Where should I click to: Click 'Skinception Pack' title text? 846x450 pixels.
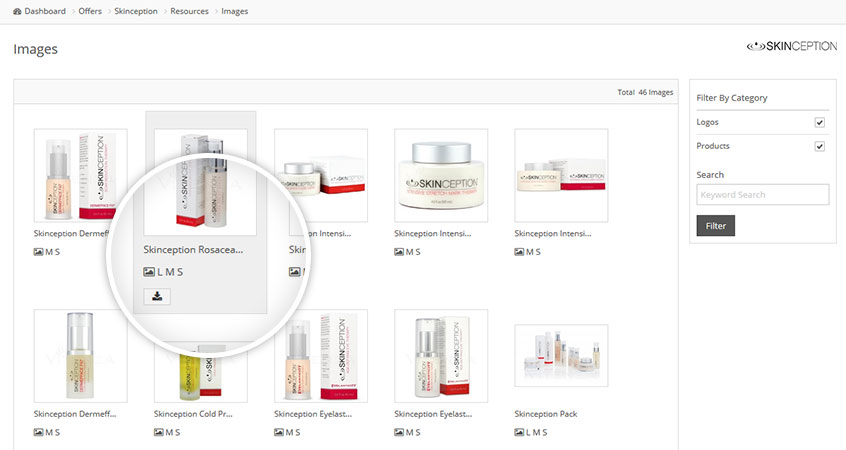pyautogui.click(x=545, y=414)
